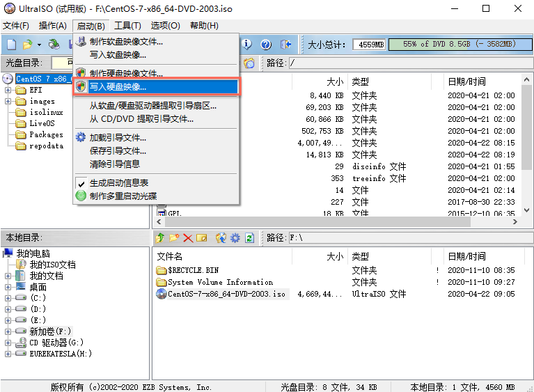This screenshot has width=534, height=392.
Task: Choose 加载引导文件... menu entry
Action: click(x=157, y=138)
